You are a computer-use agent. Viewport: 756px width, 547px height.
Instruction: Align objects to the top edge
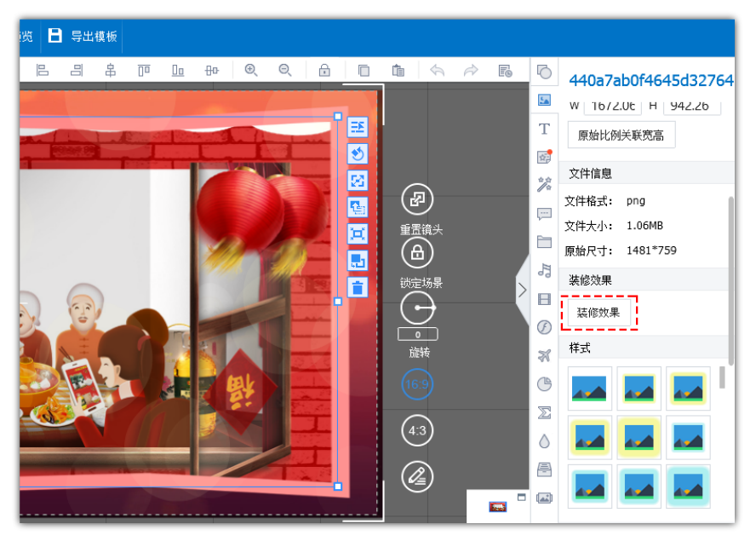tap(144, 71)
